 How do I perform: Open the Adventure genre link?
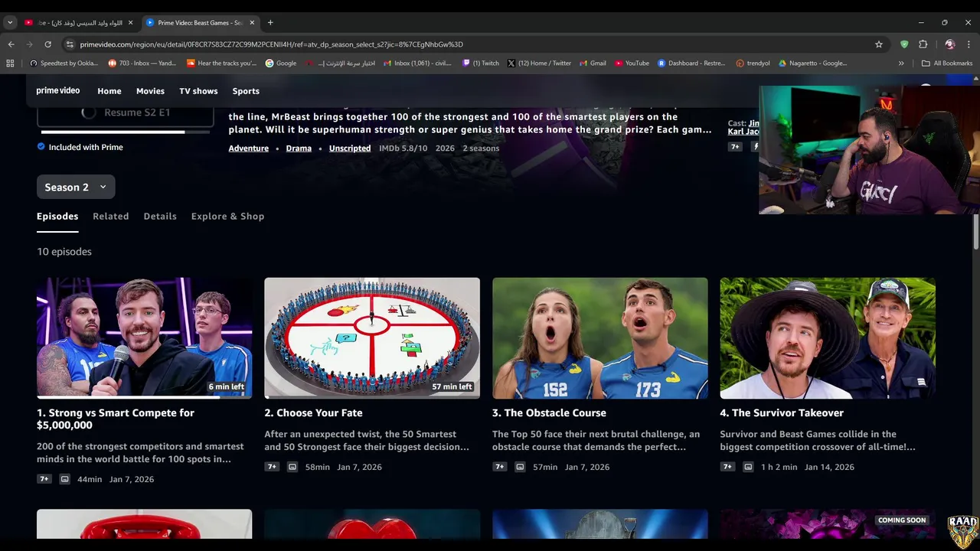[x=249, y=148]
